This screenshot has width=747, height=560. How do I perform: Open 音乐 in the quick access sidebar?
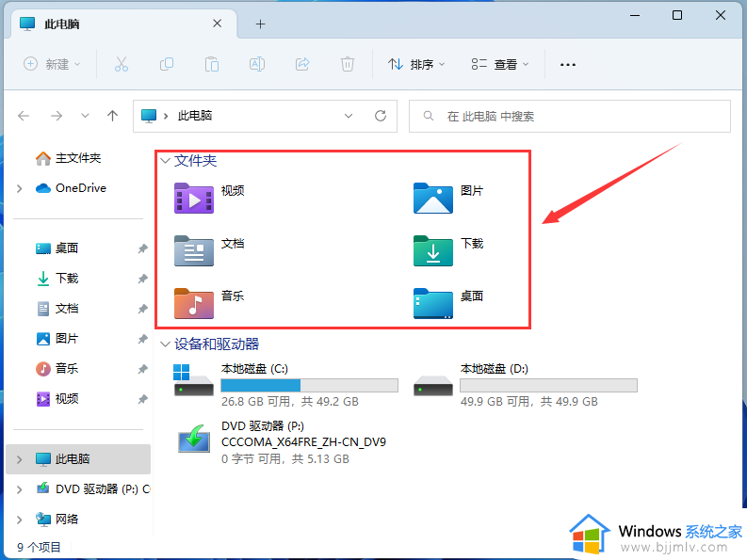57,369
